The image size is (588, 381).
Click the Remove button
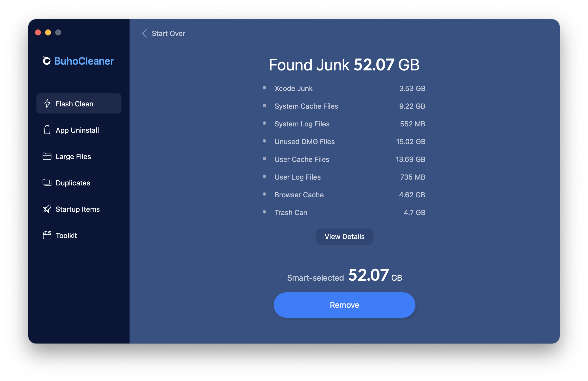(x=343, y=305)
